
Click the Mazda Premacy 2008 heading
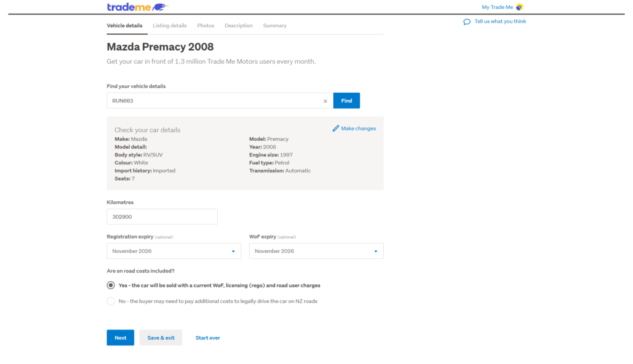(160, 47)
